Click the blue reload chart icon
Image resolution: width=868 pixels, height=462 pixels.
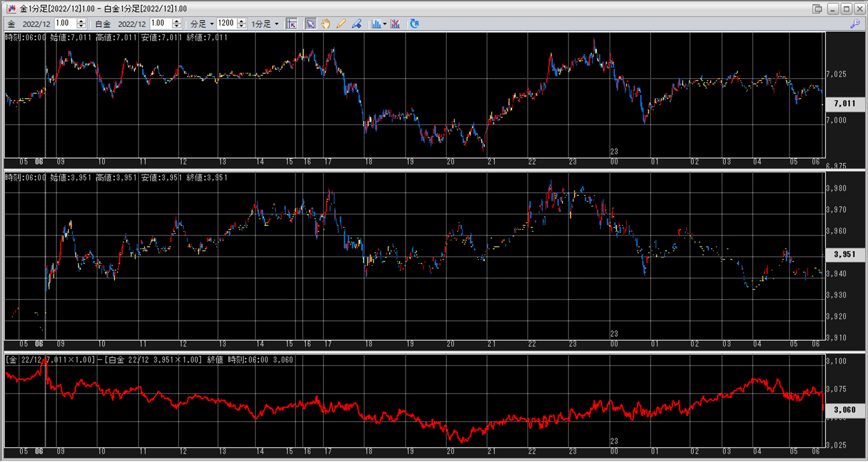(x=414, y=24)
